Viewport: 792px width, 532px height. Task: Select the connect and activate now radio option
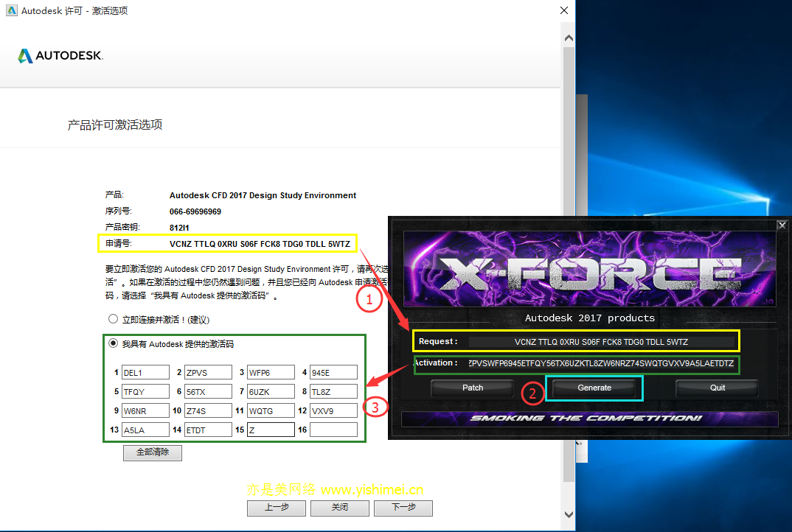[113, 318]
